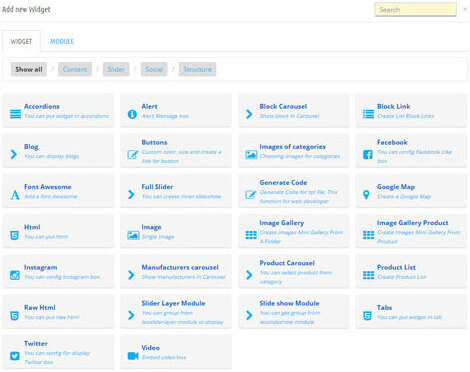Select the Raw Html title

coord(40,308)
